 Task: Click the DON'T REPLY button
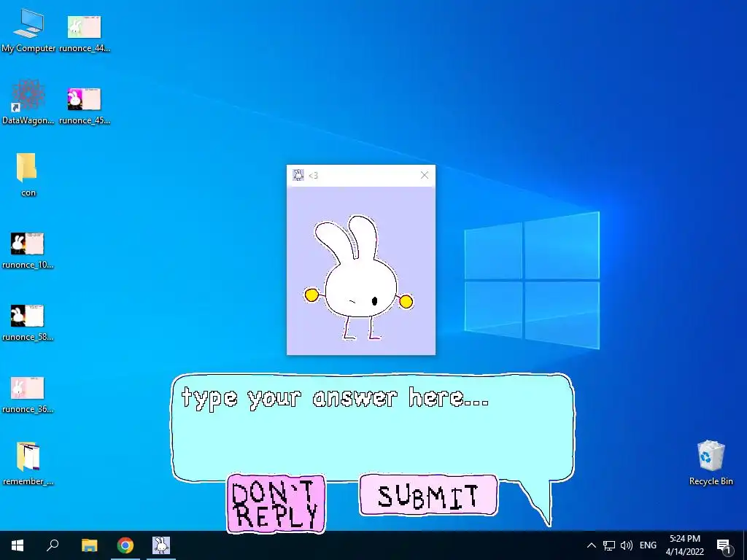(276, 503)
